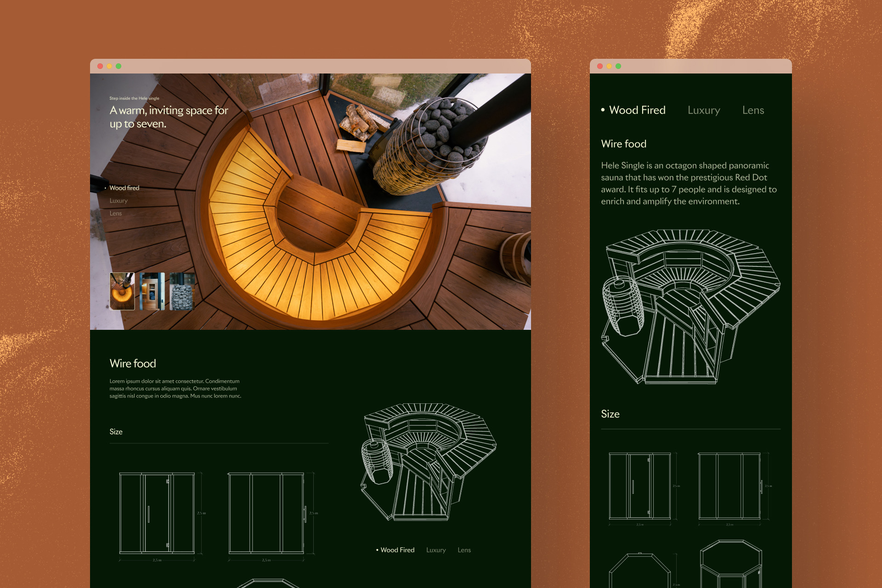Screen dimensions: 882x588
Task: Switch to Lens tab in mobile view
Action: (753, 110)
